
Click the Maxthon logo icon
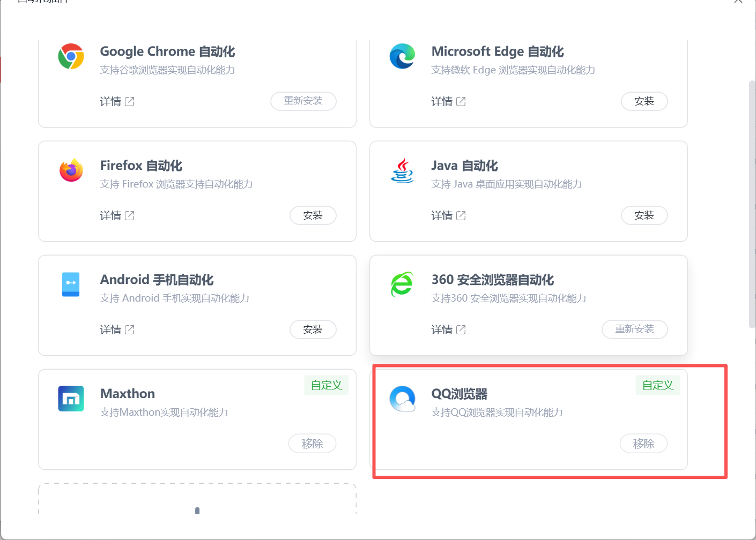[x=71, y=399]
